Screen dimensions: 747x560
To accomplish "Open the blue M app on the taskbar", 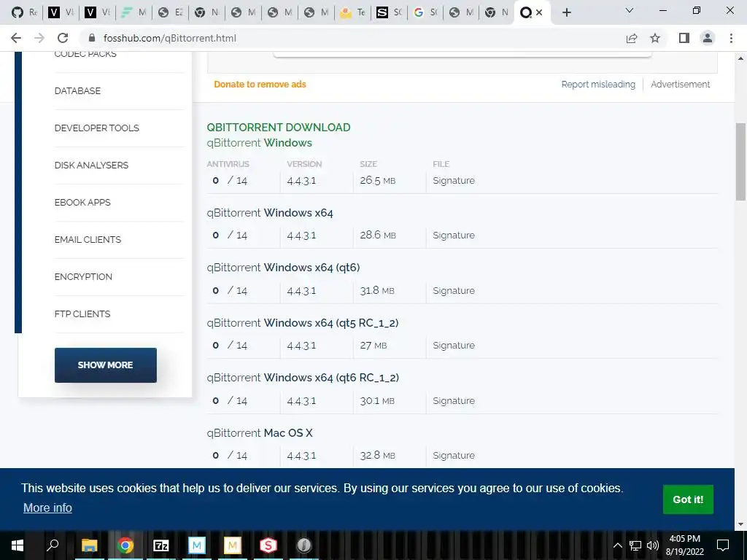I will coord(197,545).
